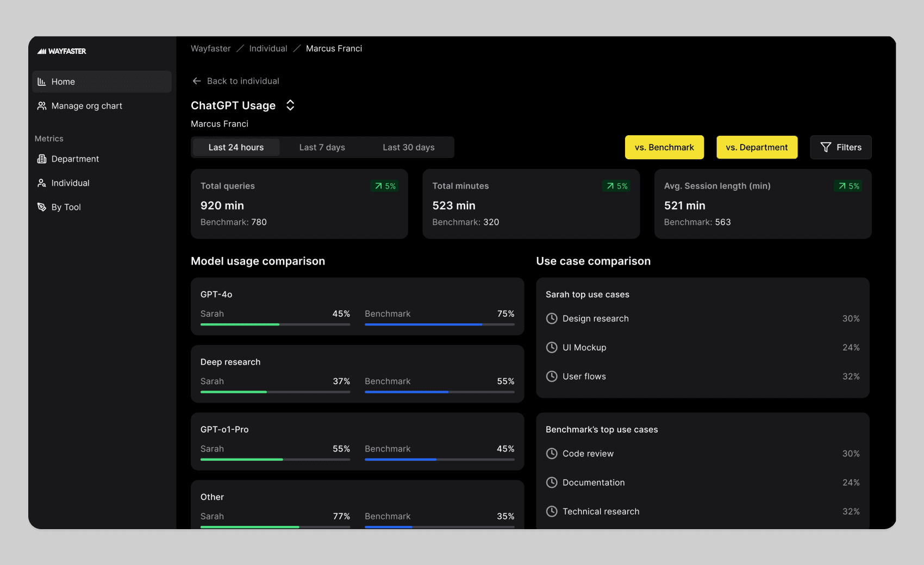Click the Total minutes card

pos(531,204)
